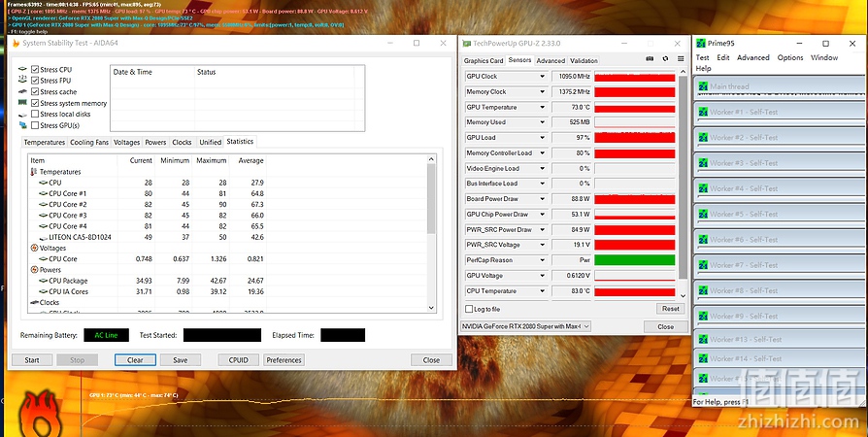Open Prime95 Options menu
Viewport: 868px width, 437px height.
click(x=790, y=57)
